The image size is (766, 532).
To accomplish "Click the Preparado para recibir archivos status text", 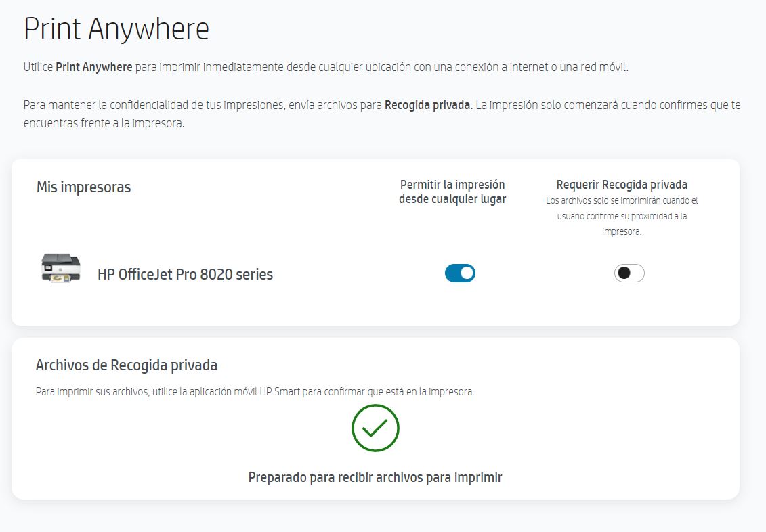I will (375, 477).
